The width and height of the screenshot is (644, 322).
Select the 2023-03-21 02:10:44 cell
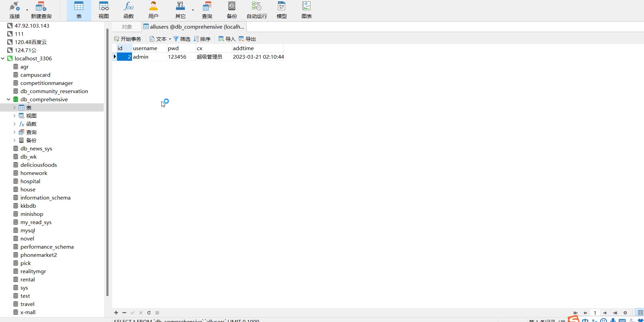pyautogui.click(x=258, y=57)
